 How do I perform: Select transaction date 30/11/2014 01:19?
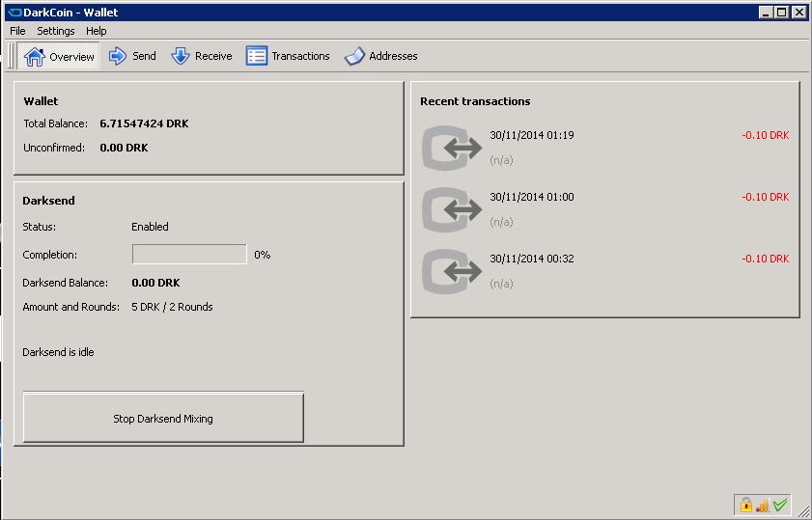(532, 135)
